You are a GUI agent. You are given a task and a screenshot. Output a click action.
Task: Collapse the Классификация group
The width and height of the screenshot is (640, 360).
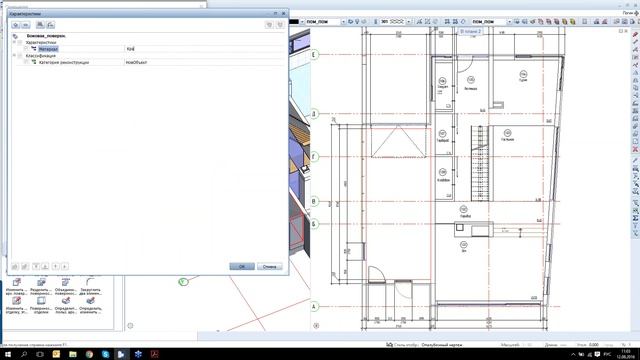[x=14, y=56]
